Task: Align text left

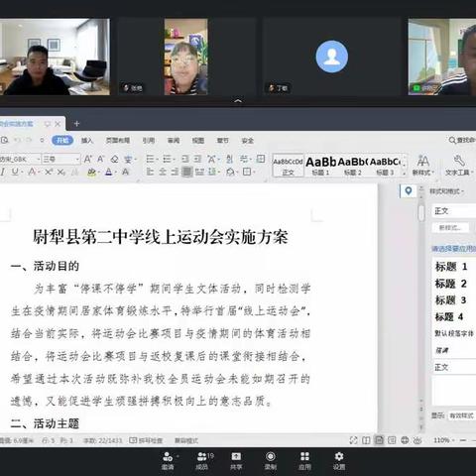Action: (150, 172)
